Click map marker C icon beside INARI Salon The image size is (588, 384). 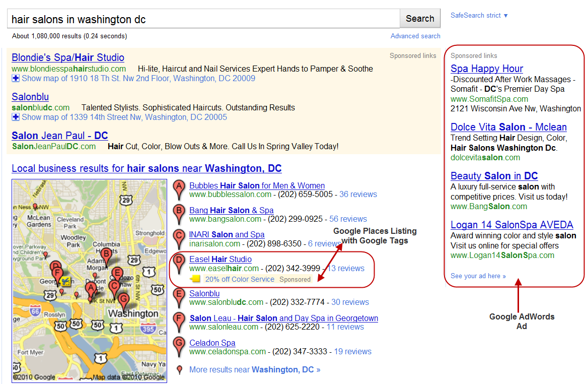179,239
